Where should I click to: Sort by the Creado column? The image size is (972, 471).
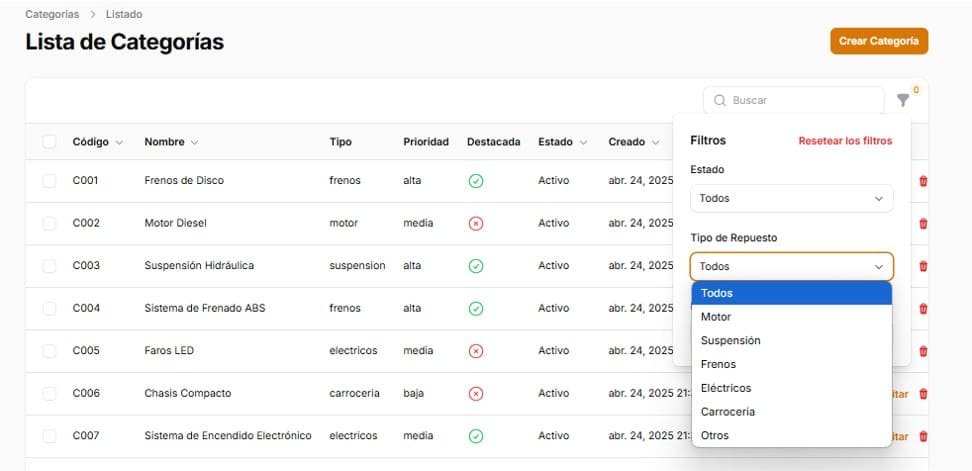click(634, 142)
